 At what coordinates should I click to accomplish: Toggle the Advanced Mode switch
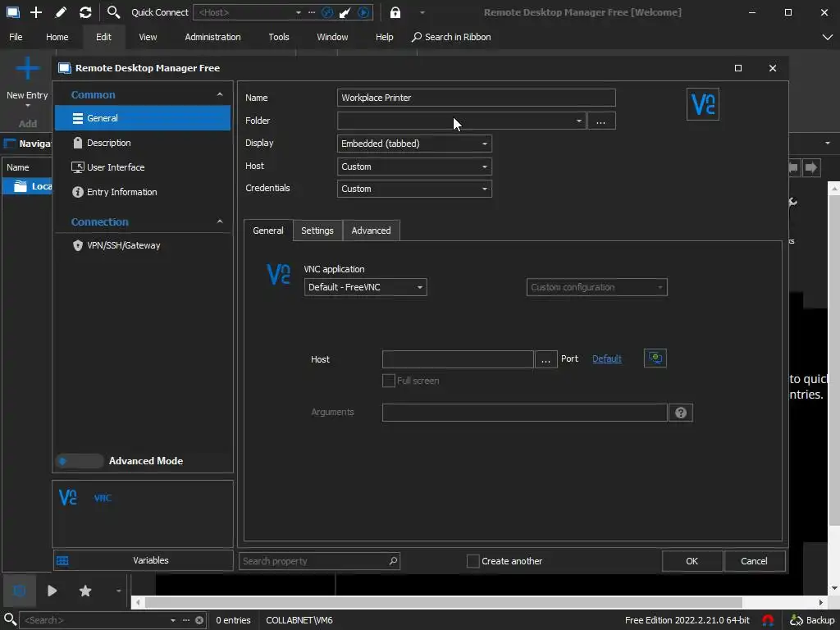point(80,461)
